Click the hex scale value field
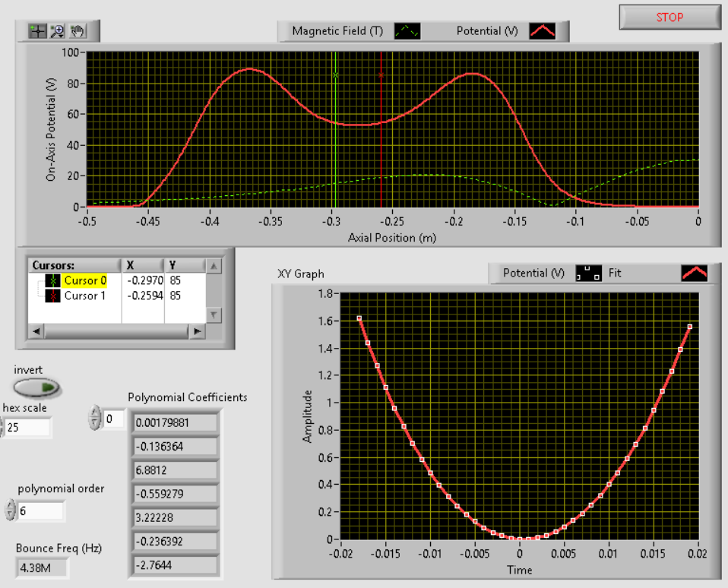Viewport: 728px width, 588px height. 29,428
